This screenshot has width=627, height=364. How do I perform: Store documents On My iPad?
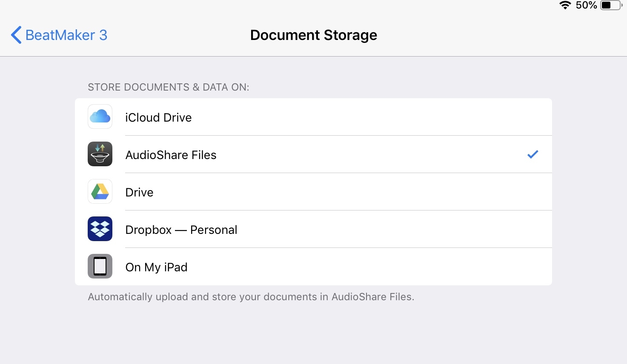[x=313, y=267]
